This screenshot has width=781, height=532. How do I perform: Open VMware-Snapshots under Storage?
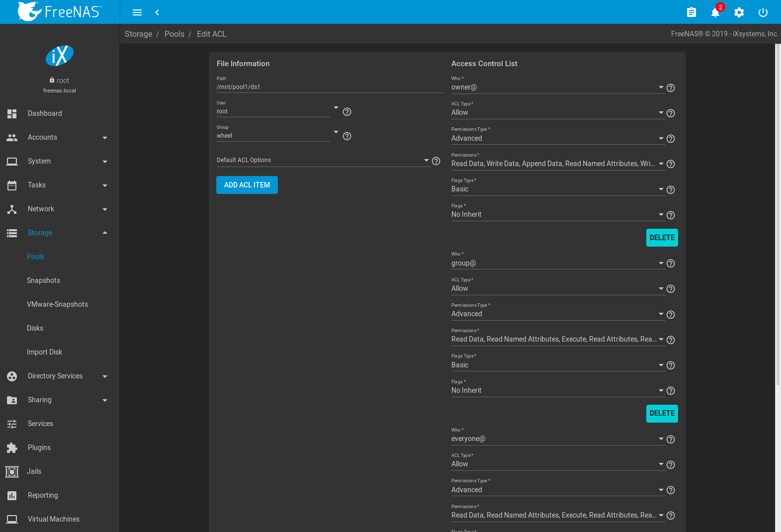pyautogui.click(x=60, y=304)
